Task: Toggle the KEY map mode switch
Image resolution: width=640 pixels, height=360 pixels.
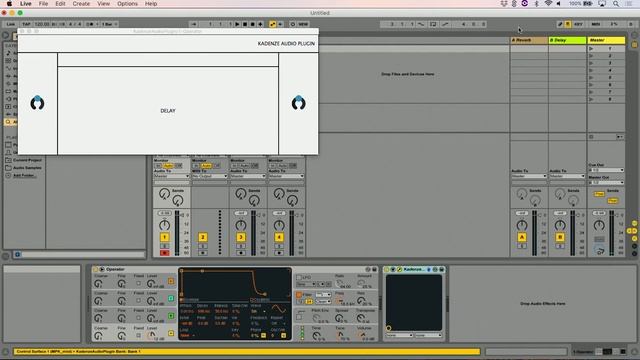Action: coord(579,24)
